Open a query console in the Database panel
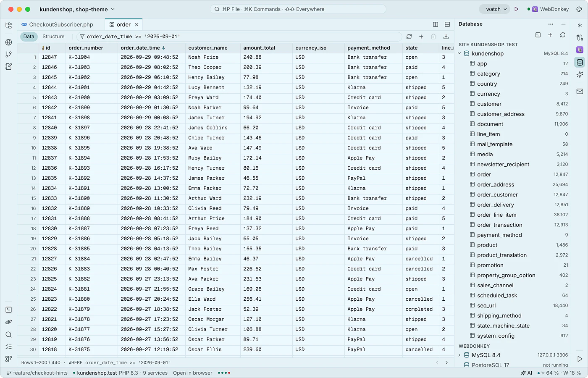Image resolution: width=588 pixels, height=378 pixels. tap(538, 35)
